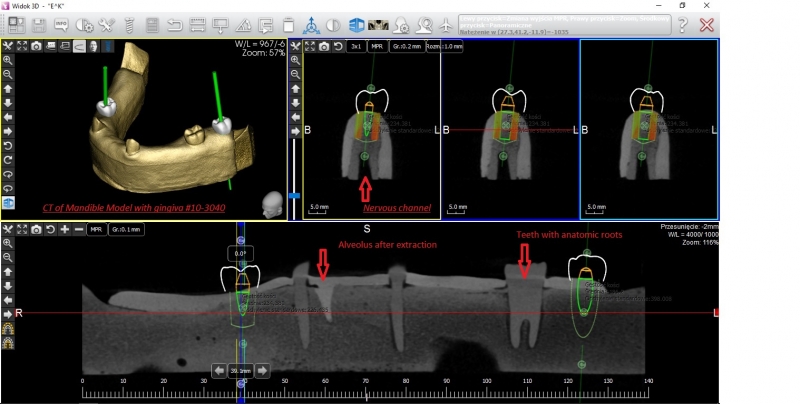Click the INFO speech bubble icon
The width and height of the screenshot is (800, 404).
pos(60,24)
